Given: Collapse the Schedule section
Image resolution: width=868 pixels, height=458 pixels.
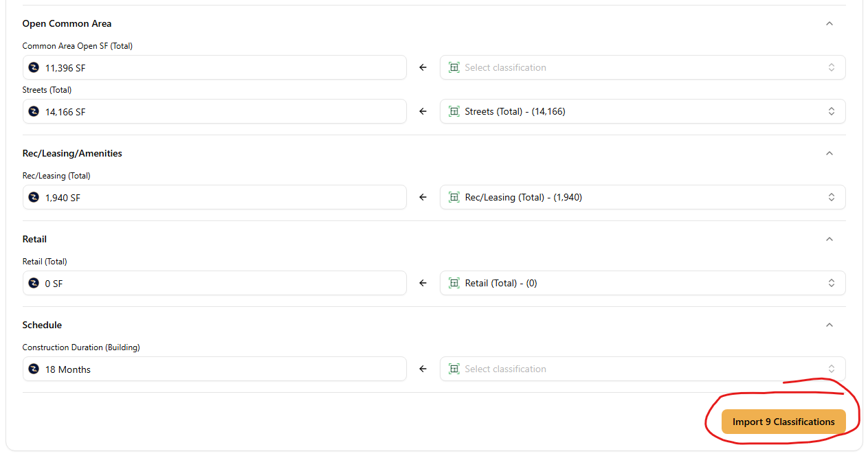Looking at the screenshot, I should [829, 325].
